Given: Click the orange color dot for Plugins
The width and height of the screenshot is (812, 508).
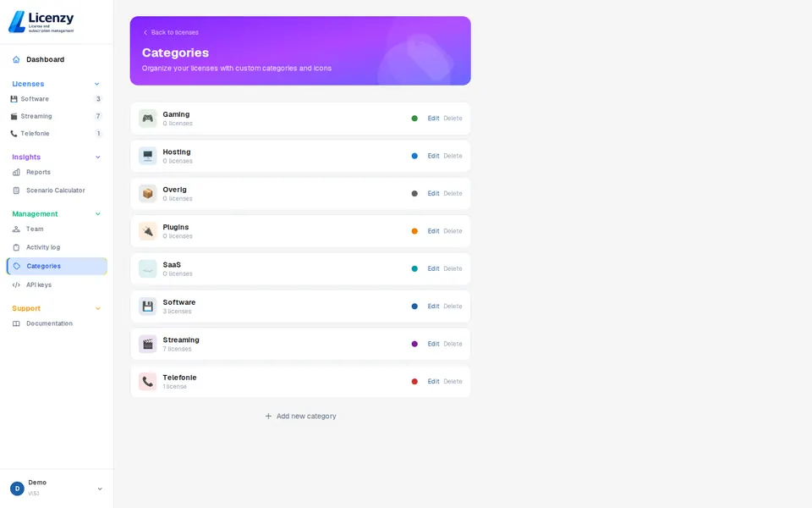Looking at the screenshot, I should click(x=414, y=231).
